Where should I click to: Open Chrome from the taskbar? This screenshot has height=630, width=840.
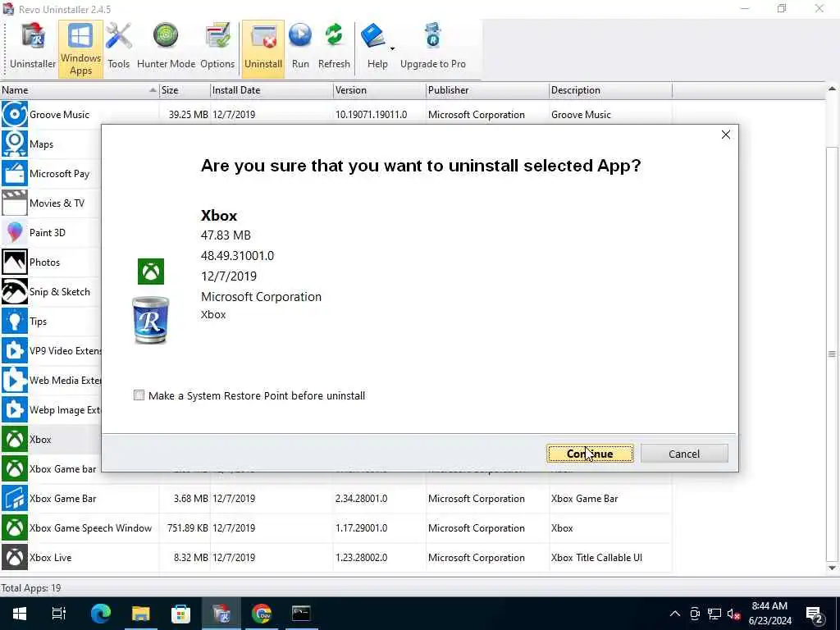coord(262,614)
